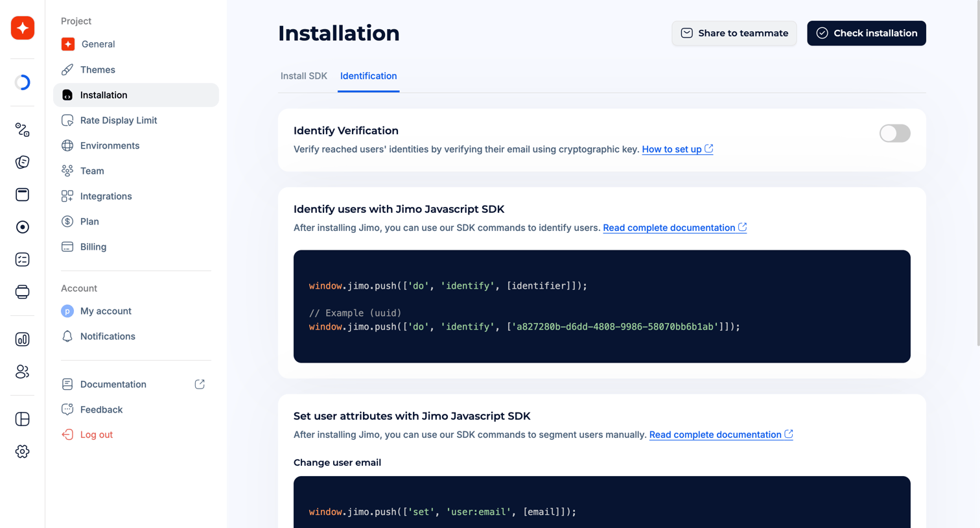Click the Log out arrow icon
Screen dimensions: 980x528
click(x=67, y=435)
